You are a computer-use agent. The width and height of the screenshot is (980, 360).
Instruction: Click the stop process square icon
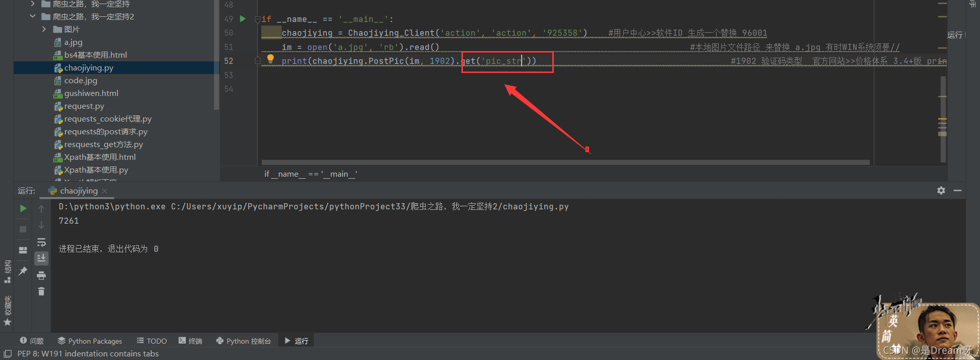click(x=23, y=229)
